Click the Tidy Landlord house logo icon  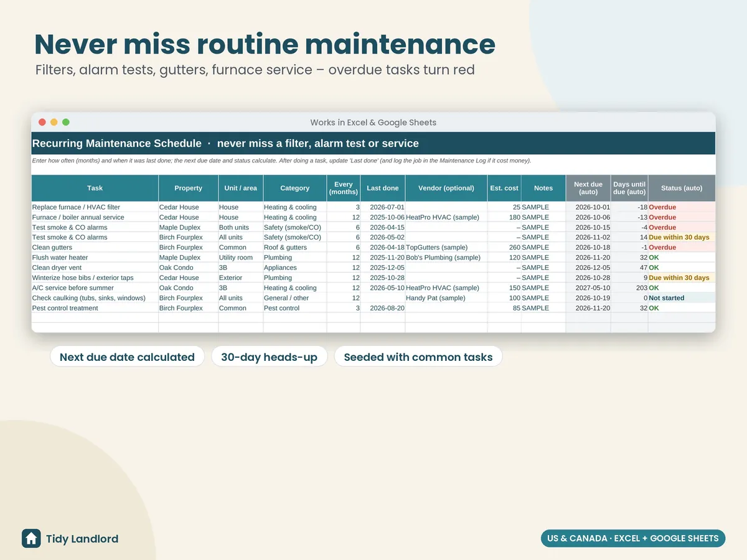(31, 539)
